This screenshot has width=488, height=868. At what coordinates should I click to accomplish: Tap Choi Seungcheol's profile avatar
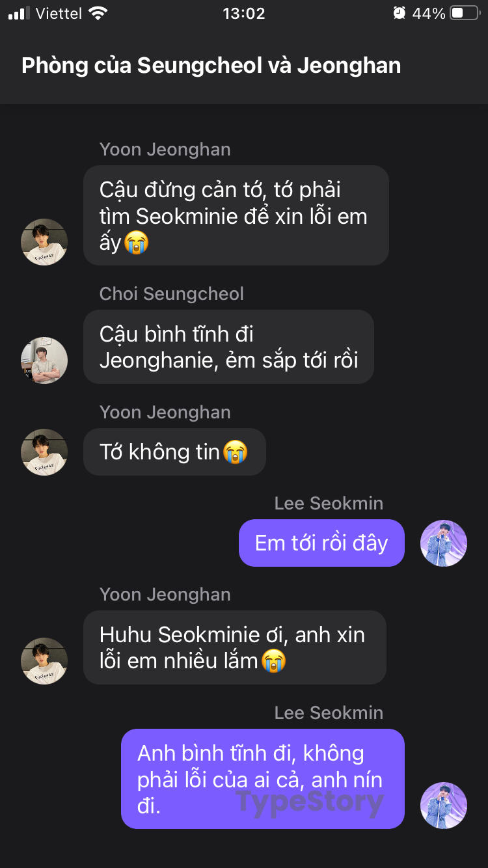click(x=44, y=360)
